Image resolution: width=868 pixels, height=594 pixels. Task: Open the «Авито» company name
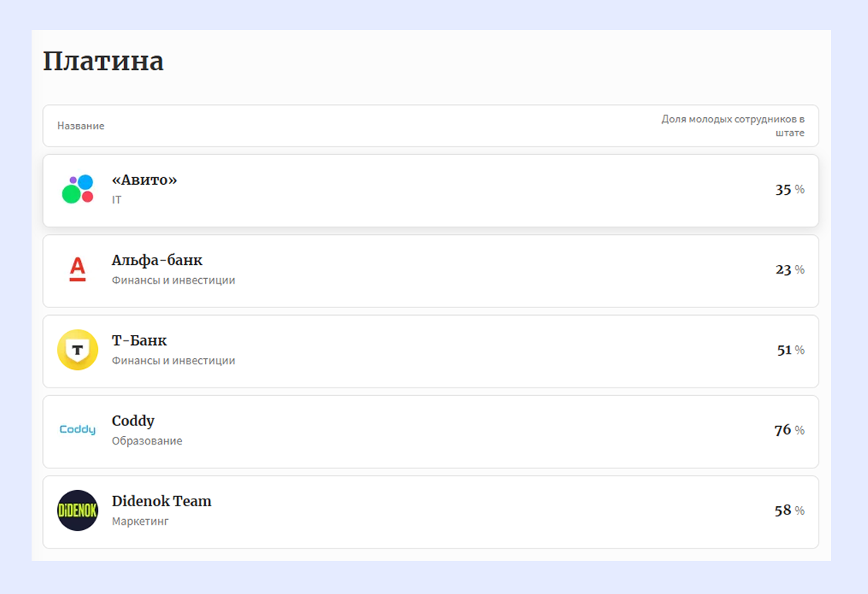[144, 180]
